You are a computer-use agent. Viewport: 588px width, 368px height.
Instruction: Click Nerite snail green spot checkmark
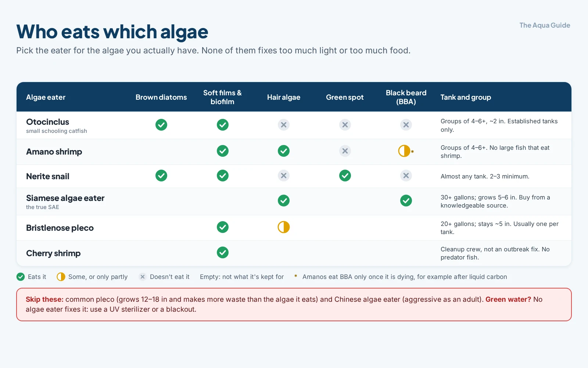click(x=345, y=176)
